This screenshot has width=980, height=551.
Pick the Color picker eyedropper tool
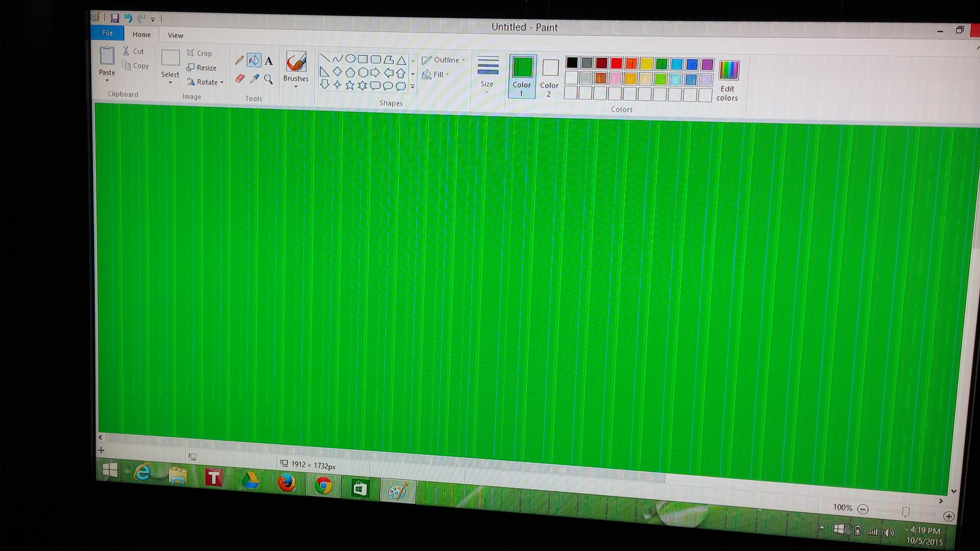pyautogui.click(x=254, y=79)
